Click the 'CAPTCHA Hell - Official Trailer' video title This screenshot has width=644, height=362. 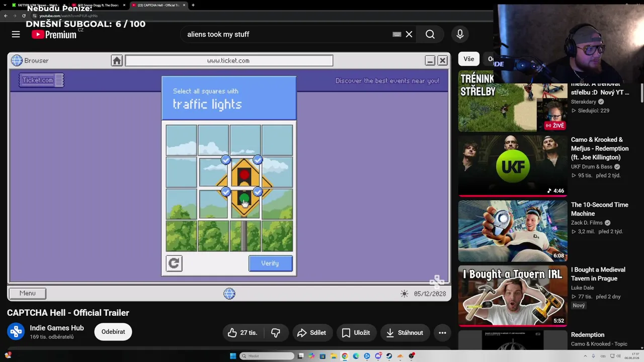tap(68, 313)
